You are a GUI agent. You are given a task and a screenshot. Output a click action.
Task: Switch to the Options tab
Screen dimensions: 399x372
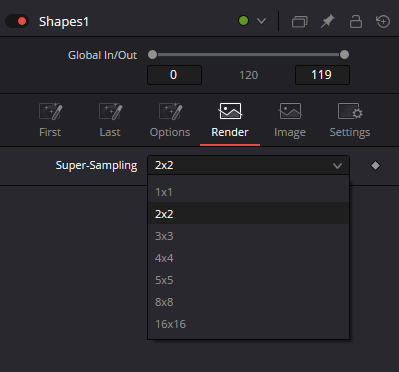[x=170, y=120]
